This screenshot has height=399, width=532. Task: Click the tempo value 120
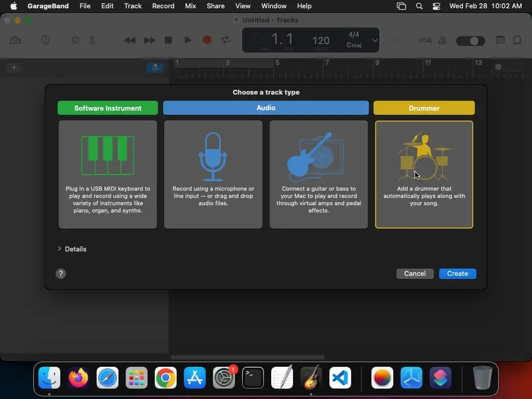(321, 41)
